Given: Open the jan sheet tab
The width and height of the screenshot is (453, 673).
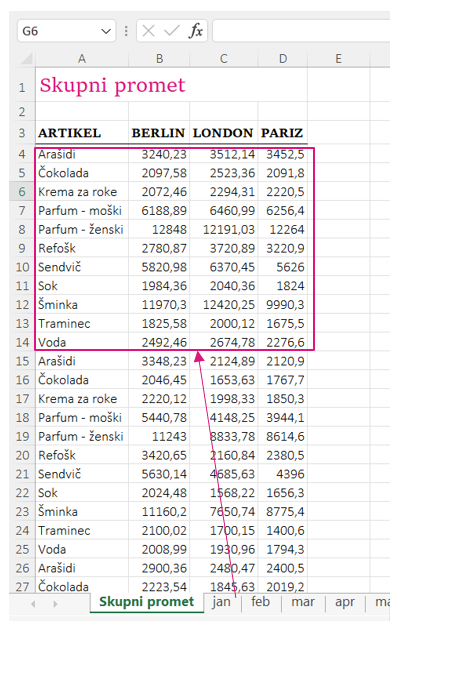Looking at the screenshot, I should 221,602.
